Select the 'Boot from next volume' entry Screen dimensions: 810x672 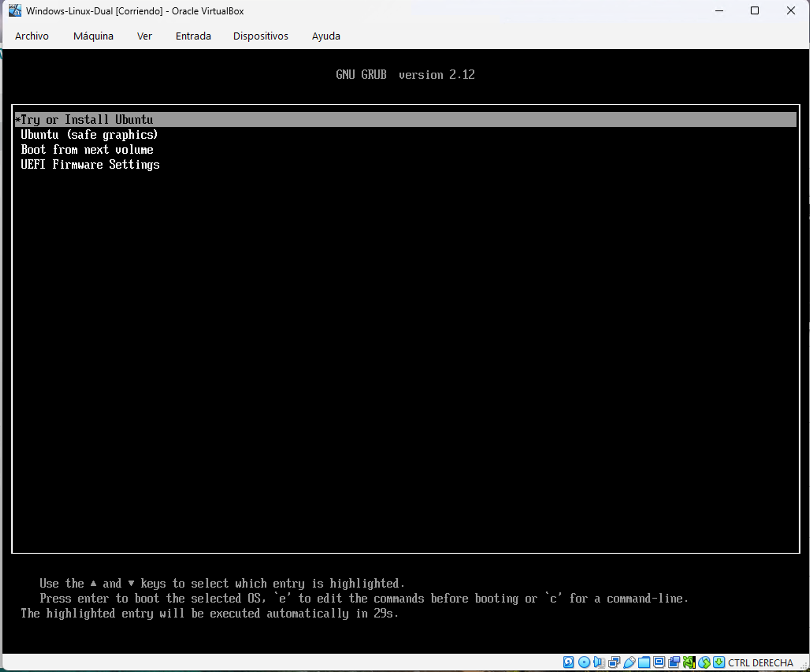[x=405, y=149]
